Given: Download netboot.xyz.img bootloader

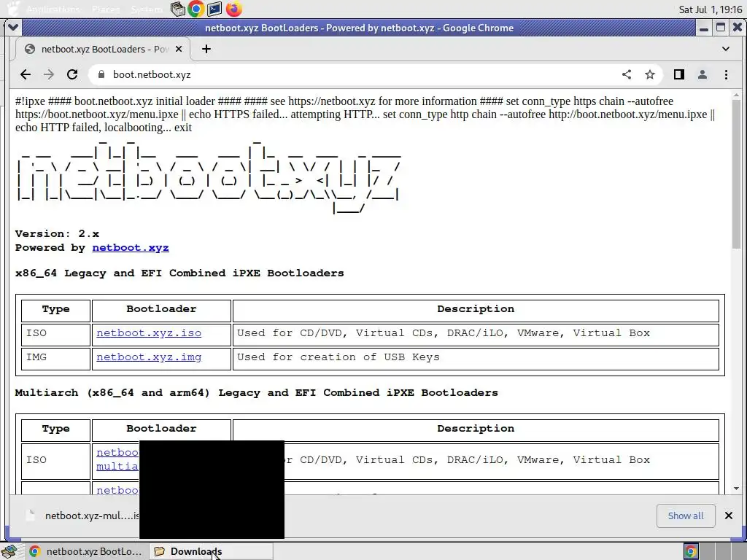Looking at the screenshot, I should (149, 357).
